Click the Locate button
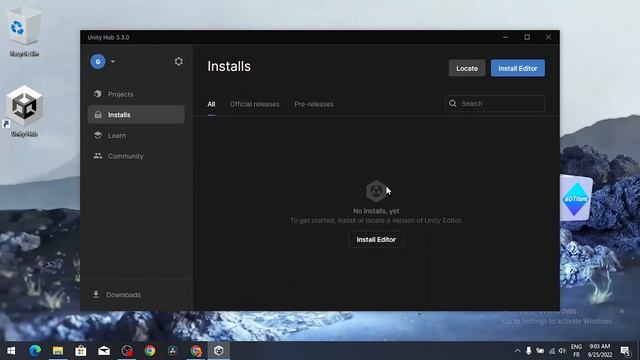This screenshot has height=360, width=640. click(x=467, y=68)
